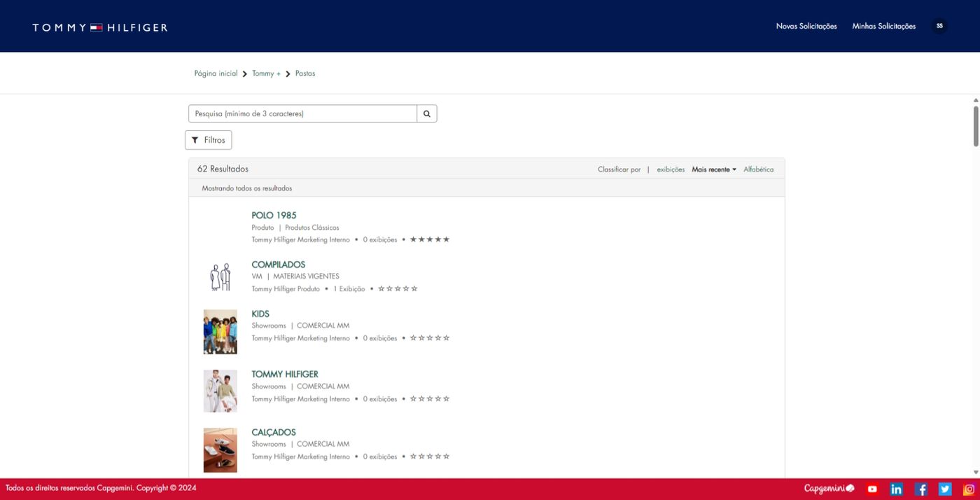The image size is (980, 500).
Task: Click 'MATERIAIS VIGENTES' under COMPILADOS
Action: (x=306, y=277)
